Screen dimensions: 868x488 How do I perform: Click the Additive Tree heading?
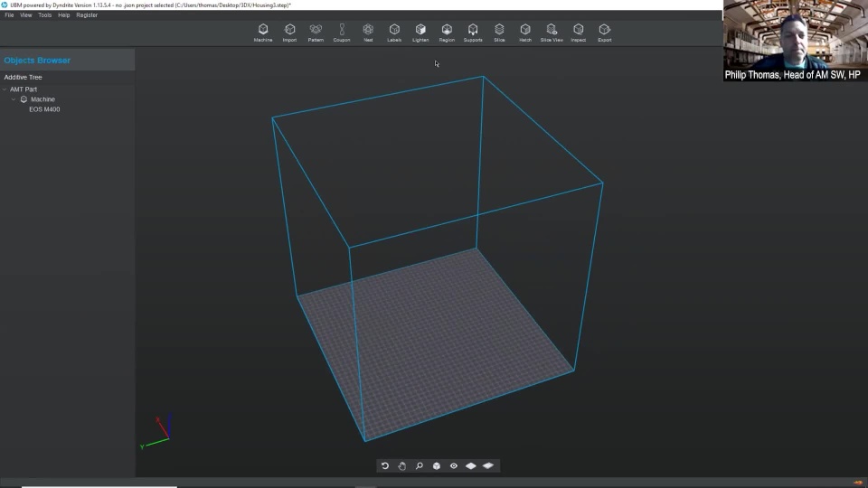tap(23, 77)
